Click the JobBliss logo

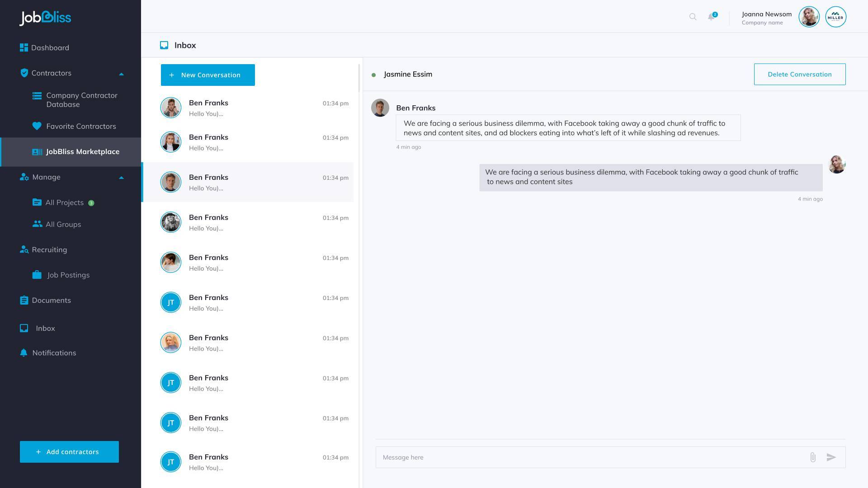[45, 18]
